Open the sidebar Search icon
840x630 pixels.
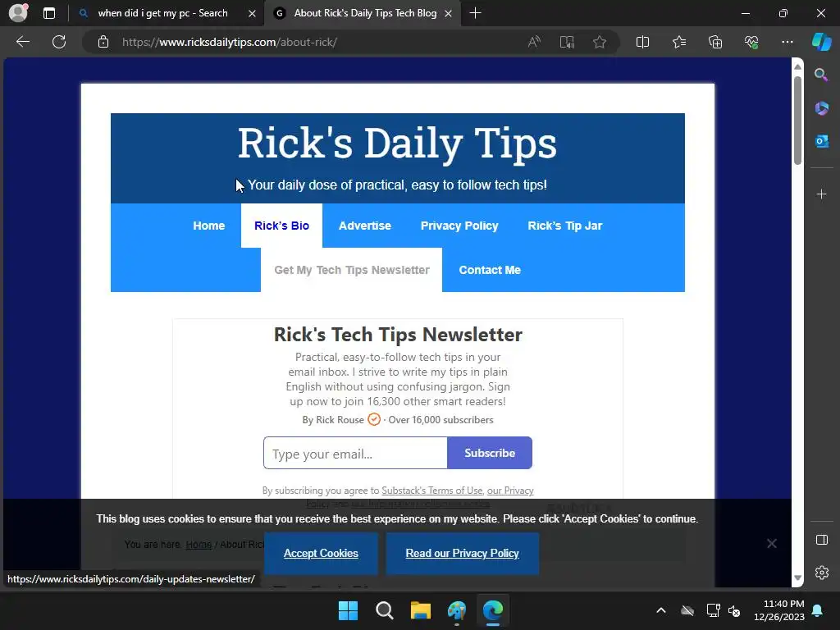(821, 75)
